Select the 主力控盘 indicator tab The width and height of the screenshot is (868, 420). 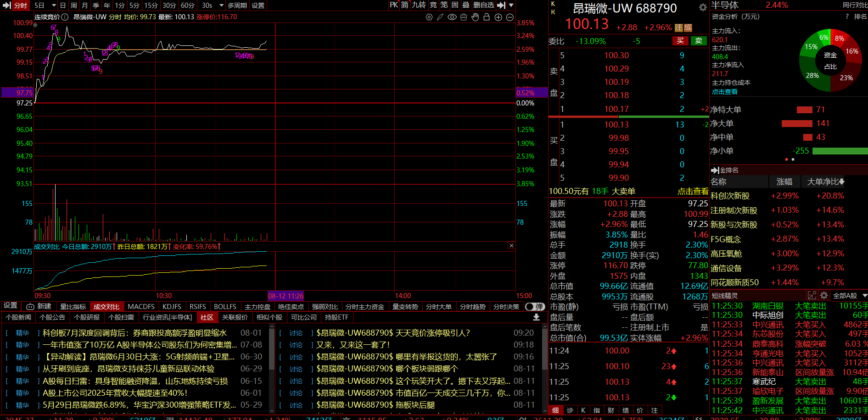258,307
